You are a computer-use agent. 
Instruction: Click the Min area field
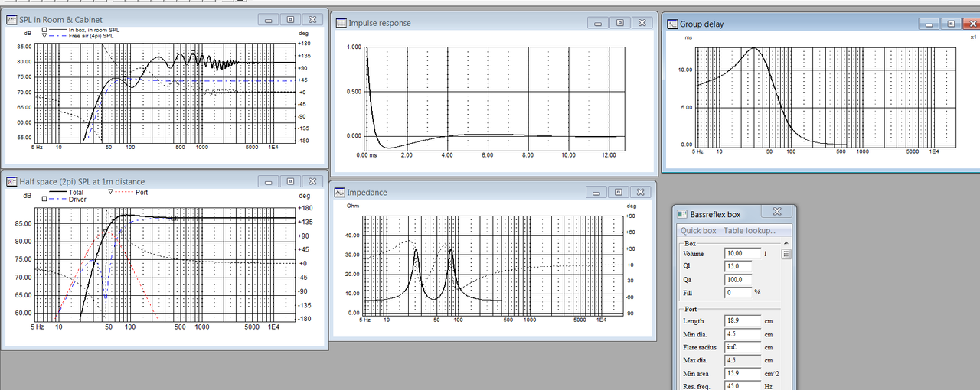pos(742,373)
